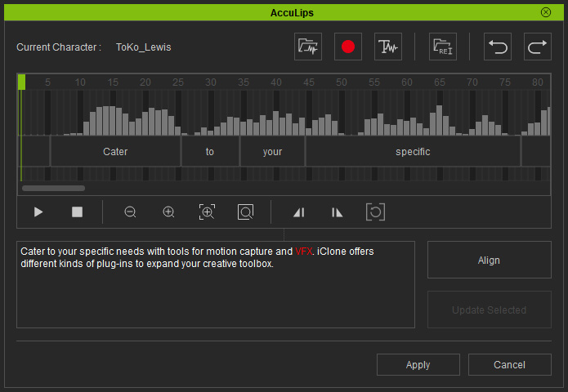The height and width of the screenshot is (392, 568).
Task: Click inside the script text box
Action: [215, 298]
